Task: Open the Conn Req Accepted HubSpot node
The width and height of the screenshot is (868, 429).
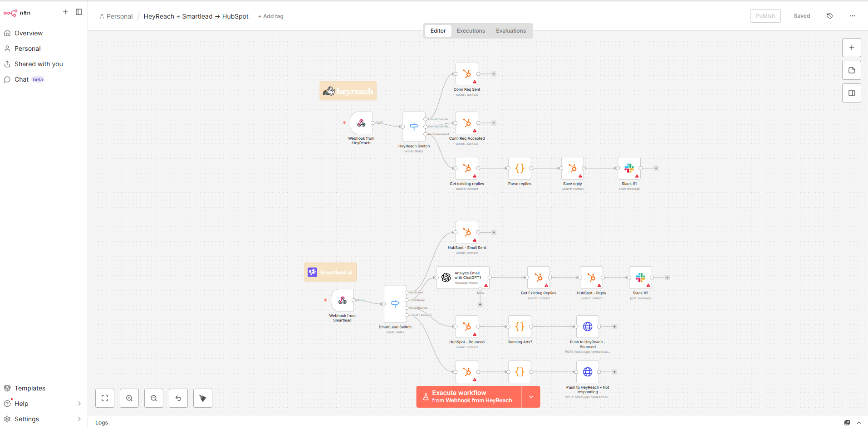Action: coord(467,123)
